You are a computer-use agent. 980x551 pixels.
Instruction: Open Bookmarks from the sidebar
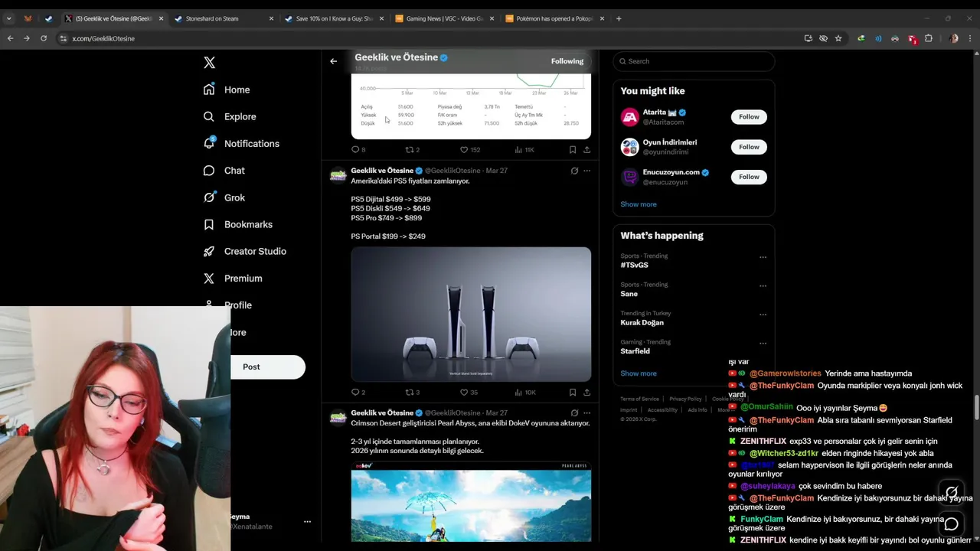[237, 224]
